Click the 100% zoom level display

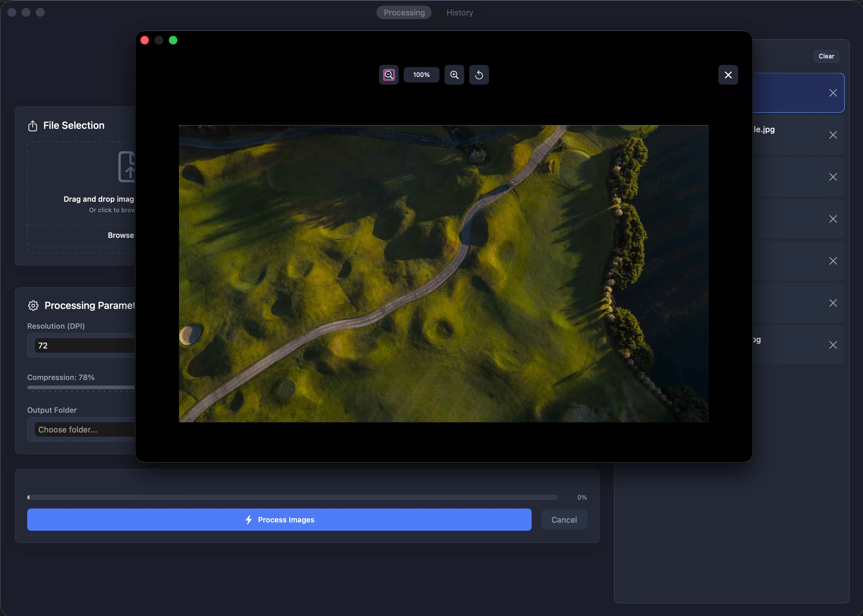point(421,75)
